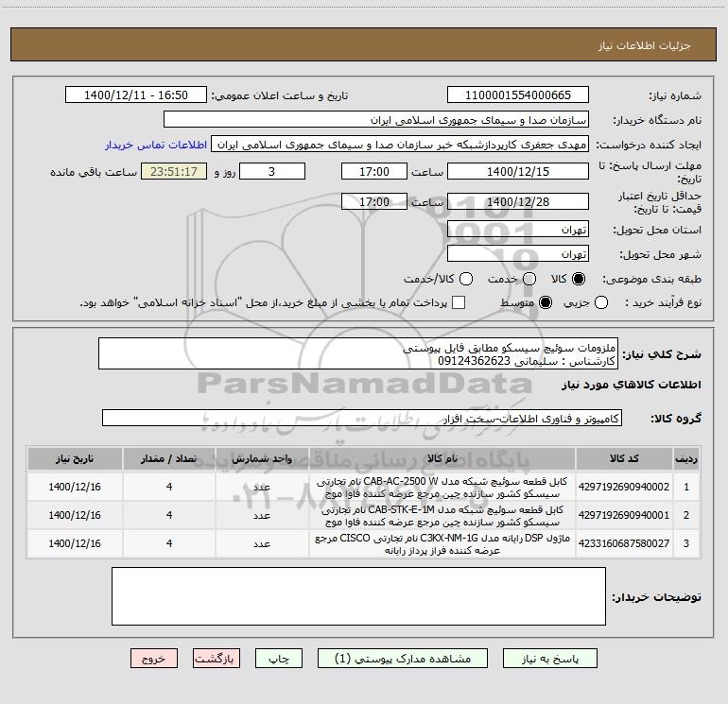Click the چاپ print button
This screenshot has height=704, width=728.
click(279, 659)
